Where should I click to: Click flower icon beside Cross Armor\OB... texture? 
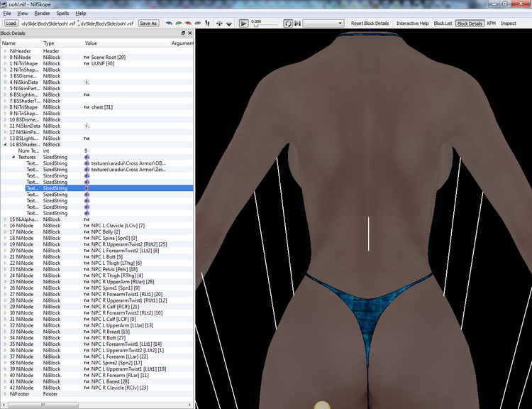[x=87, y=163]
